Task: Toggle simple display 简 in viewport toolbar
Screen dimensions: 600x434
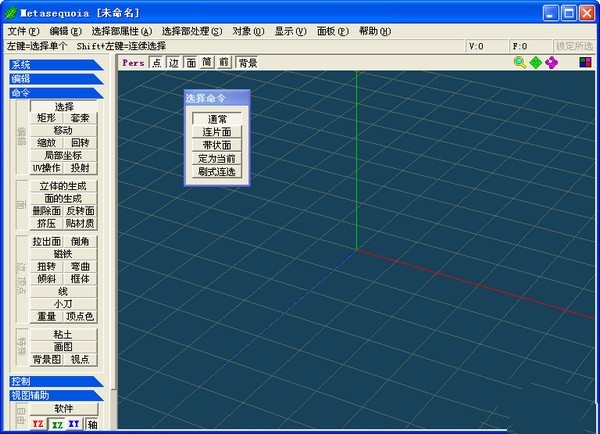Action: click(207, 62)
